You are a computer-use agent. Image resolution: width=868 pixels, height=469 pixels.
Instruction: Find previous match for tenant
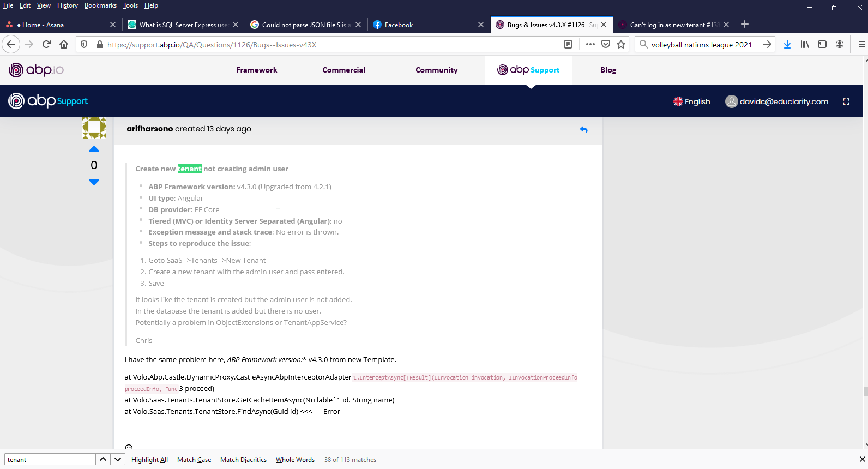click(103, 459)
